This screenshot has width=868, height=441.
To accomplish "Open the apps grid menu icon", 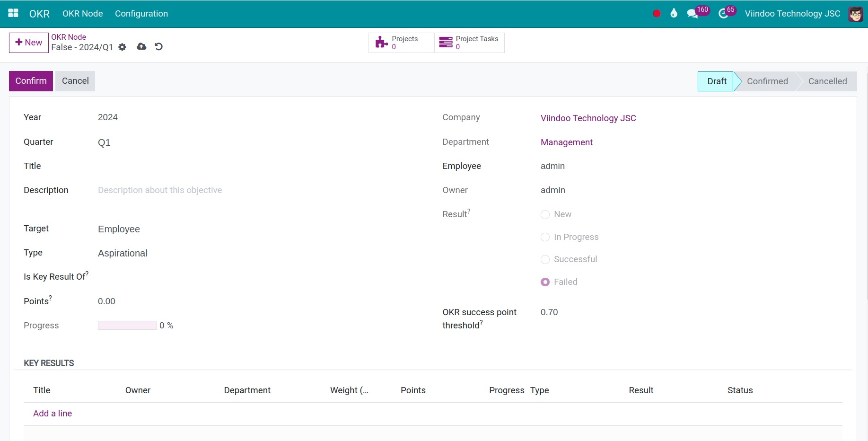I will [13, 13].
